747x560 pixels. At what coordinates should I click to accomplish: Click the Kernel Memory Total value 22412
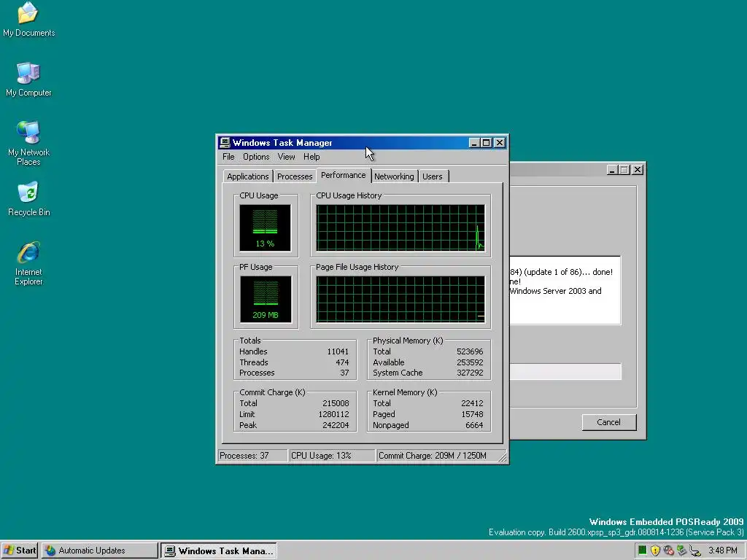(472, 403)
